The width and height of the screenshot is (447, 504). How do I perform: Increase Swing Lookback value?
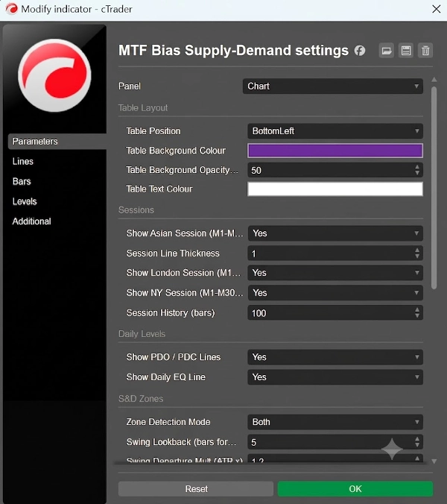[x=417, y=438]
